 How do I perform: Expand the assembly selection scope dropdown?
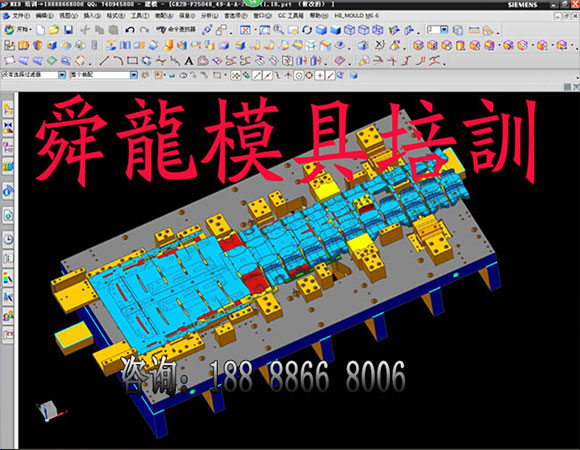(134, 75)
